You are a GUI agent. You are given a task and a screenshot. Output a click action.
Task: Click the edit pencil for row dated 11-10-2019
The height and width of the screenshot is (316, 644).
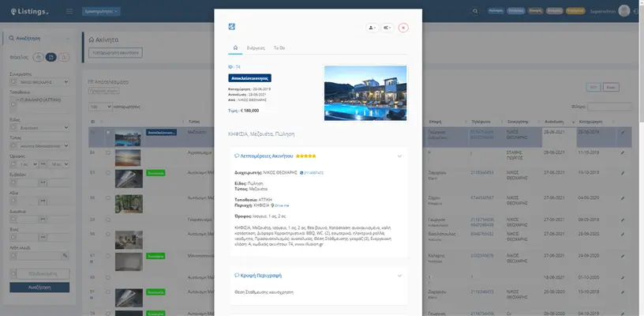click(x=623, y=152)
